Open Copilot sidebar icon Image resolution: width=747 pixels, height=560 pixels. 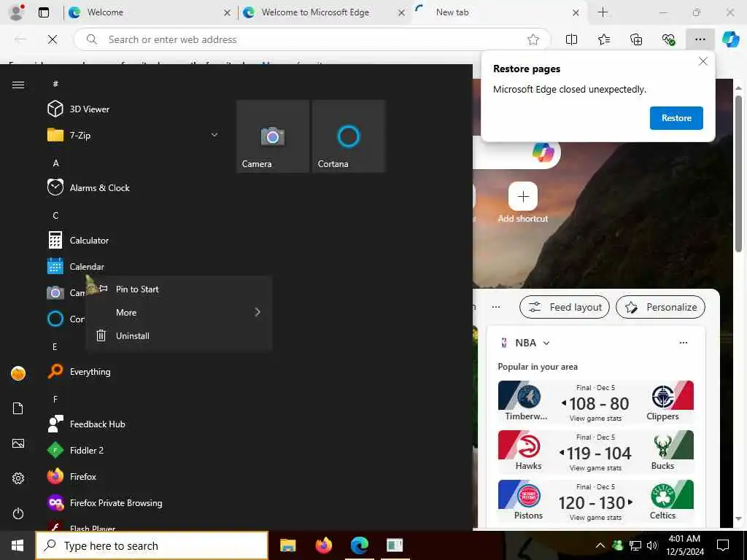point(730,39)
